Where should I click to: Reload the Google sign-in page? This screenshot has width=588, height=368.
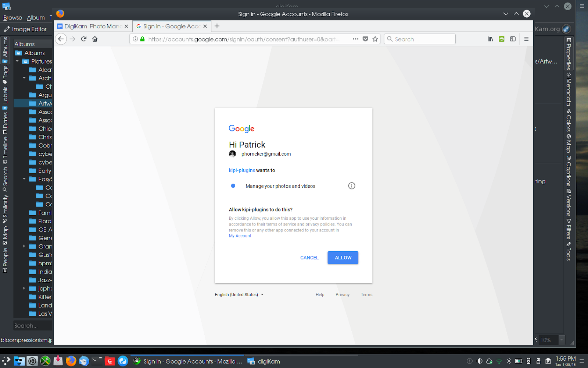(x=84, y=39)
